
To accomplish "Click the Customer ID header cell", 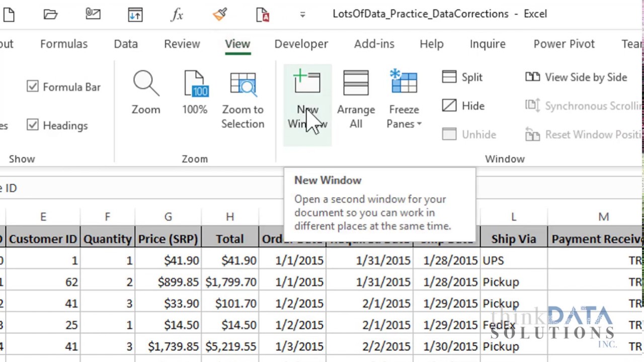I will tap(43, 239).
